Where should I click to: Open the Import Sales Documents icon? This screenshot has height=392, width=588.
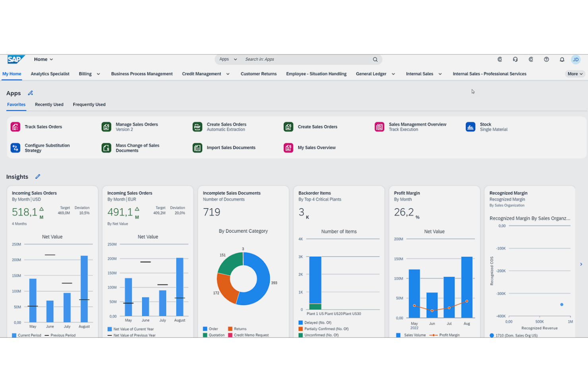tap(197, 148)
